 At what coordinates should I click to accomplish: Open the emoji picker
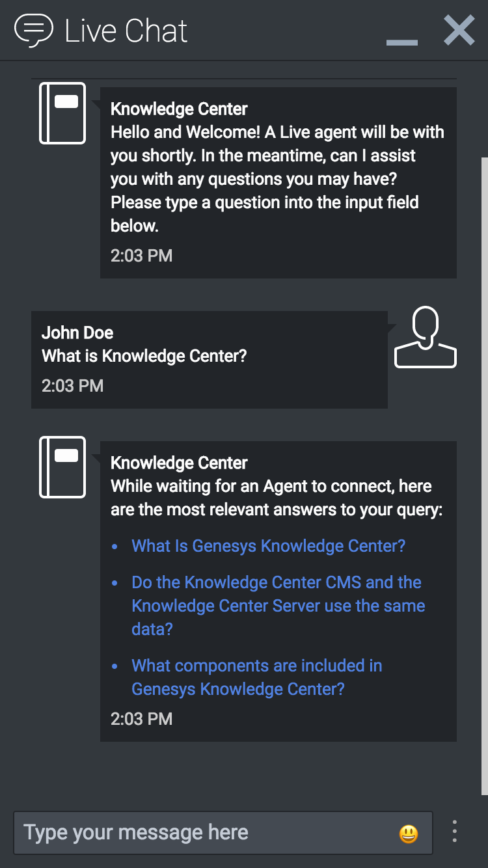[x=408, y=834]
